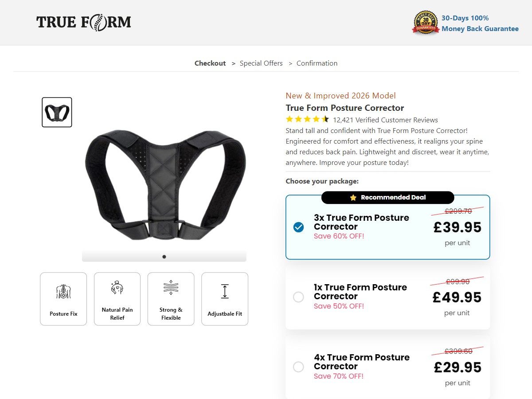Select the posture corrector thumbnail image
532x399 pixels.
click(57, 112)
